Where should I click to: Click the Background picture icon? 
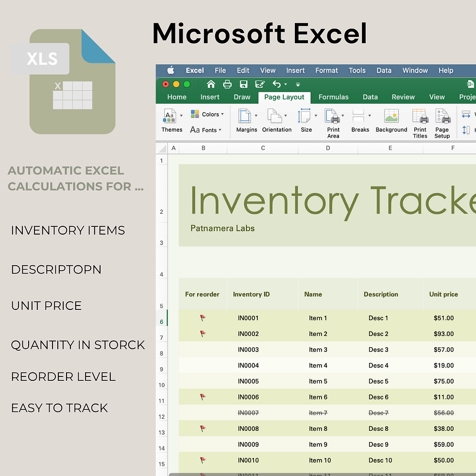coord(391,116)
